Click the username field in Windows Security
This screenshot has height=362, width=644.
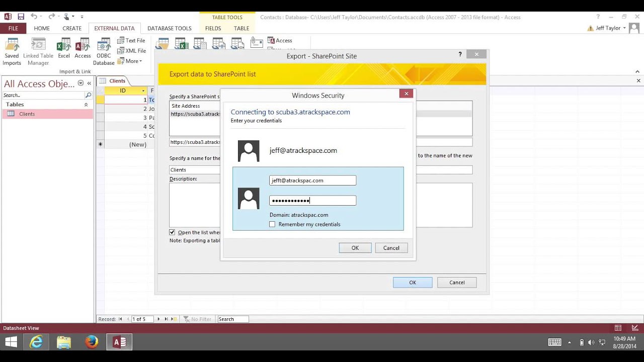coord(312,180)
